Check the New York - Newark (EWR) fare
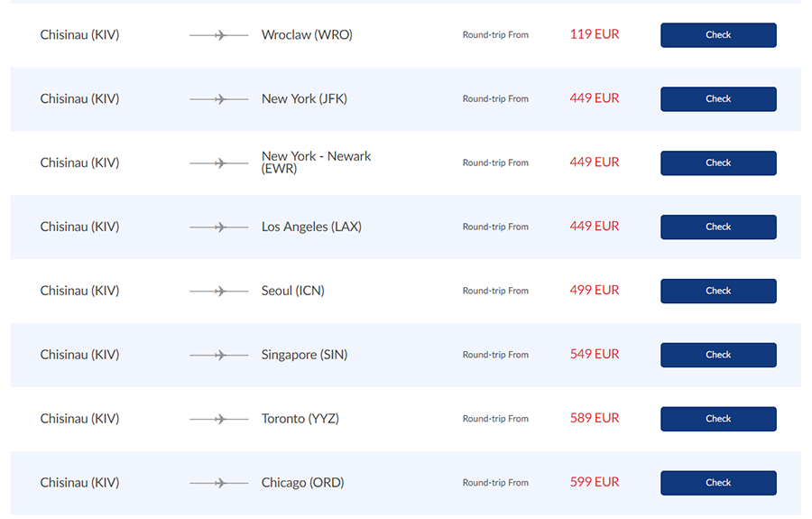The image size is (812, 519). (718, 163)
